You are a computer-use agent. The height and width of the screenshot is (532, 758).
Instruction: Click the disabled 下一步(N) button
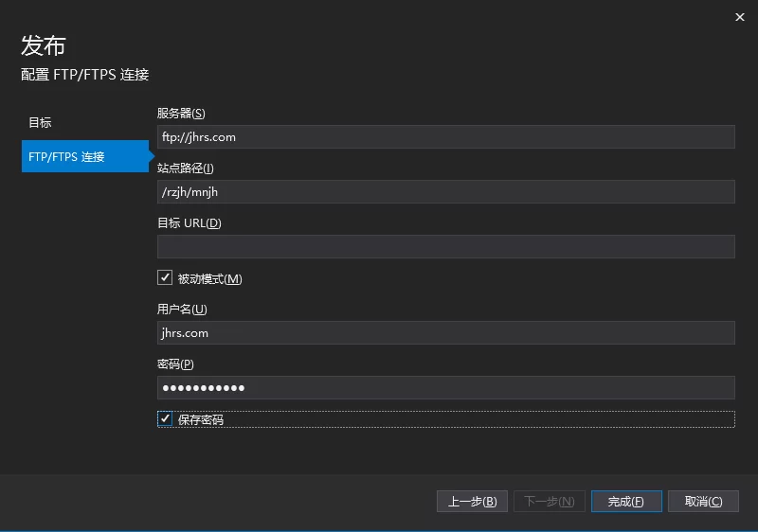pyautogui.click(x=550, y=502)
